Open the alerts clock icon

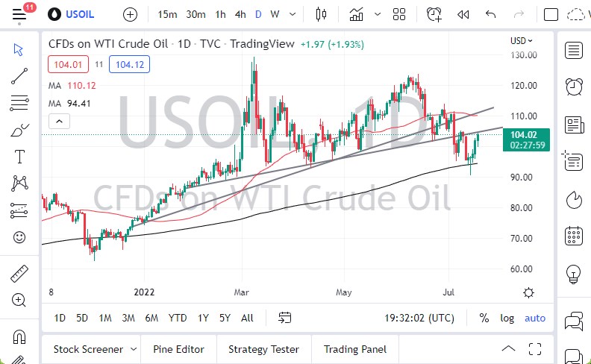coord(434,14)
